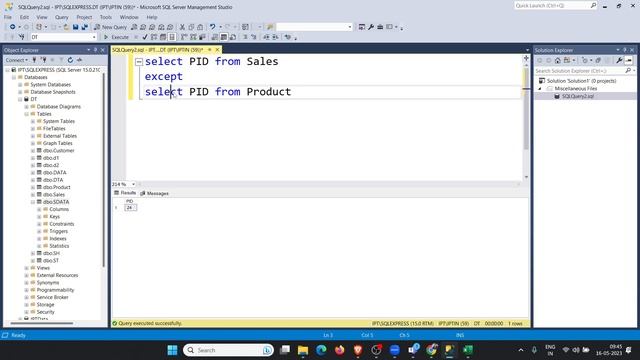The width and height of the screenshot is (640, 360).
Task: Collapse the dbo.SDATA table node
Action: click(x=33, y=202)
